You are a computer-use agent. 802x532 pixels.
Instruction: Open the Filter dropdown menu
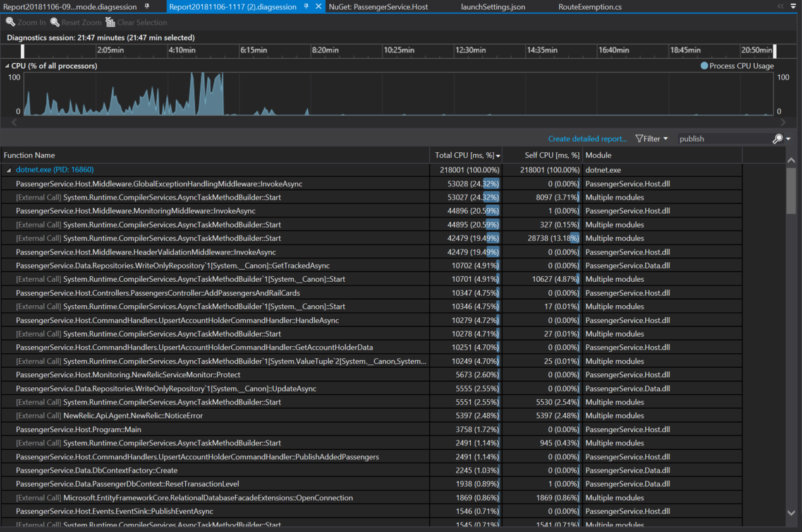coord(664,138)
